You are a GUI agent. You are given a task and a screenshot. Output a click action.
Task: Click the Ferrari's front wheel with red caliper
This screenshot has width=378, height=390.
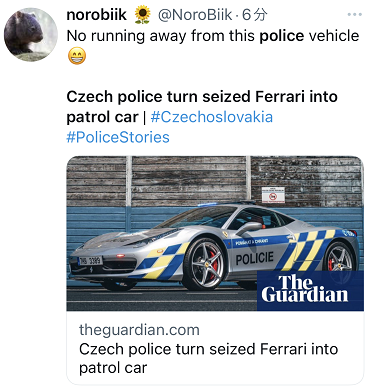click(x=204, y=265)
